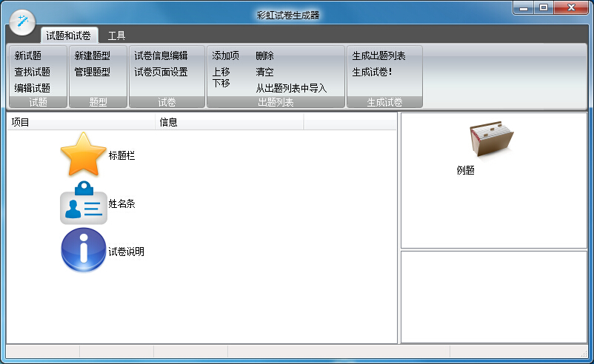This screenshot has width=594, height=364.
Task: Click the 信息 column header
Action: click(229, 122)
